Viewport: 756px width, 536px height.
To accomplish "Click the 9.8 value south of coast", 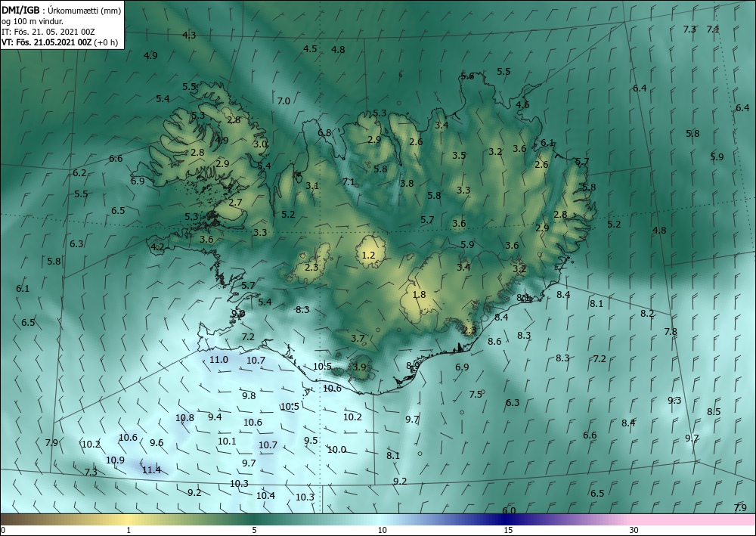I will pos(249,395).
